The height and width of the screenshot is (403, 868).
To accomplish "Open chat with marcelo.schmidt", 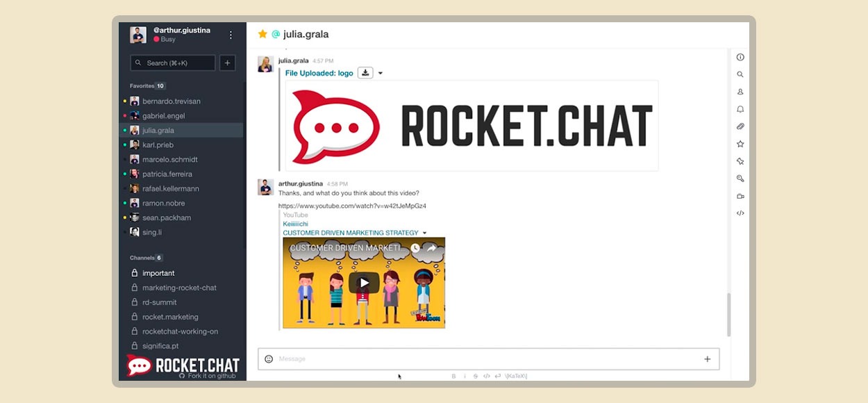I will click(x=181, y=160).
